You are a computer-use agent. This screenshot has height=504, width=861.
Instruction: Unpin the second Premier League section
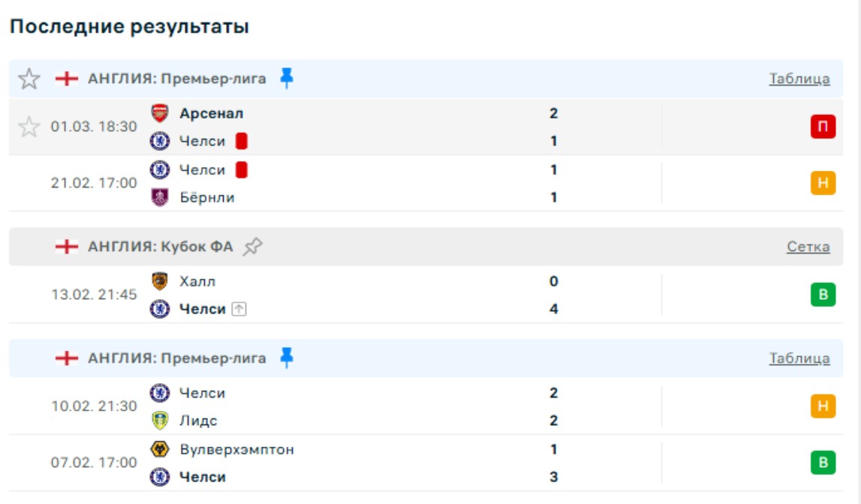pyautogui.click(x=286, y=358)
